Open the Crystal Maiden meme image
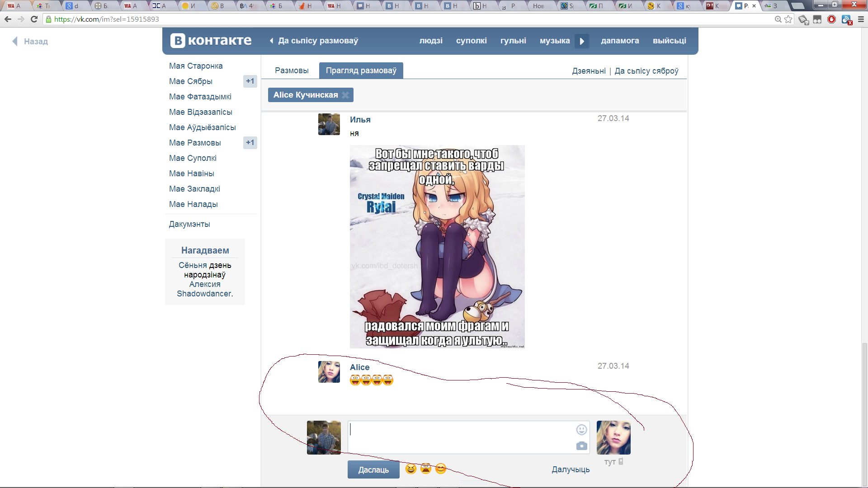 click(x=437, y=247)
